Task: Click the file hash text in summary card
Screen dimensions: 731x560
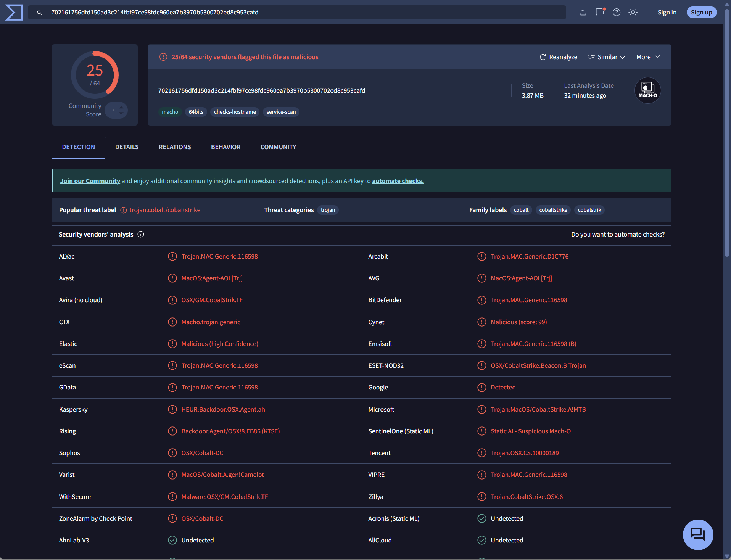Action: click(x=262, y=90)
